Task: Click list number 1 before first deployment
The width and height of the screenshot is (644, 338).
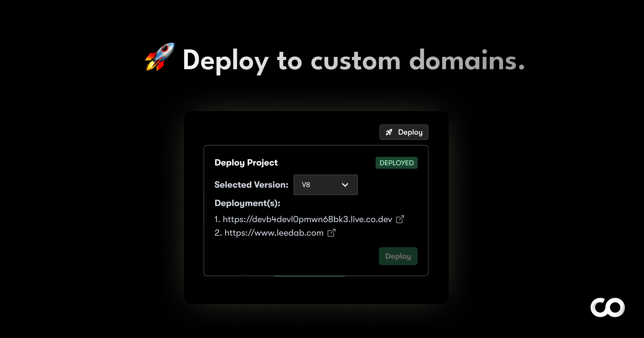Action: [217, 219]
